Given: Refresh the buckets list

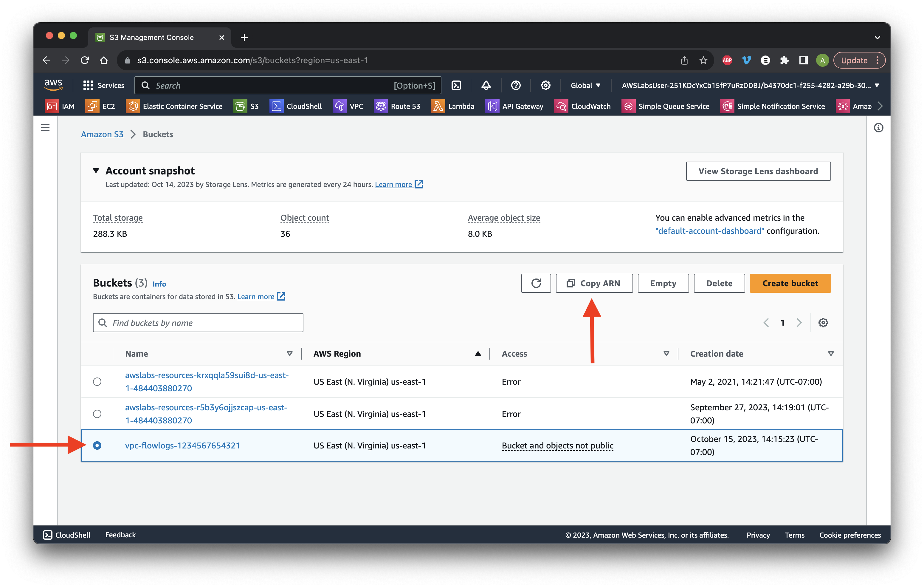Looking at the screenshot, I should (x=536, y=283).
